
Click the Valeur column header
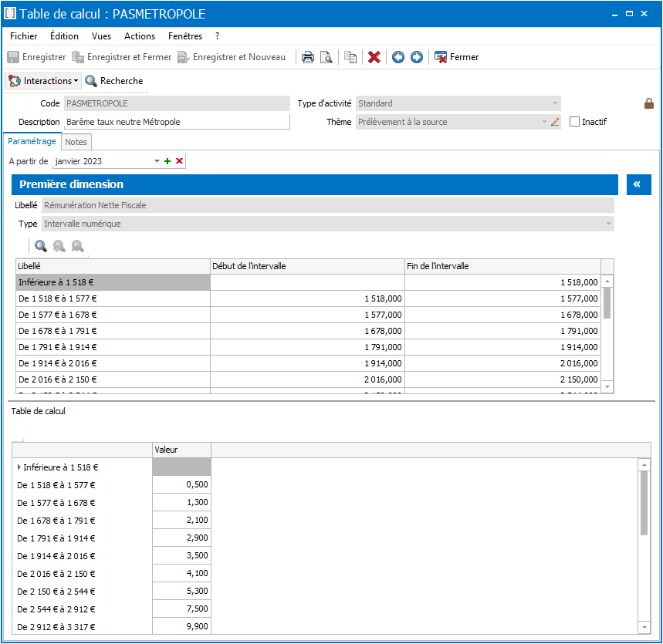point(181,450)
